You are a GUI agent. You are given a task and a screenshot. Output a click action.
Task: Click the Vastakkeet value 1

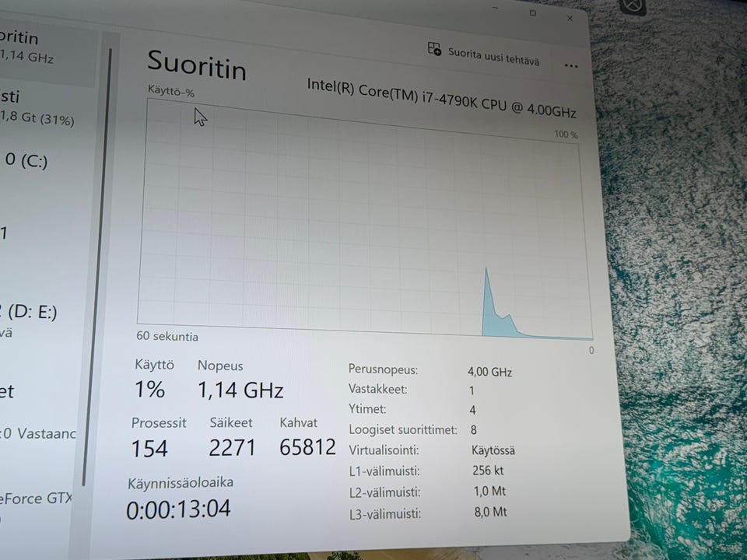(472, 391)
